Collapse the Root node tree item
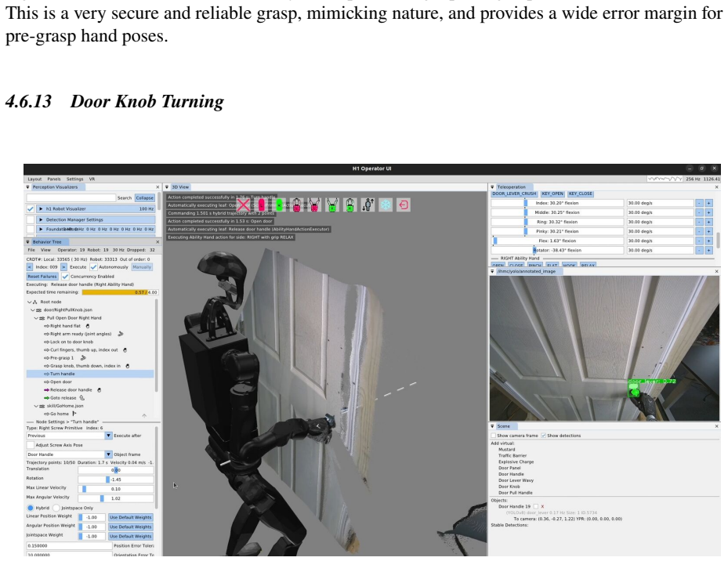 (29, 302)
